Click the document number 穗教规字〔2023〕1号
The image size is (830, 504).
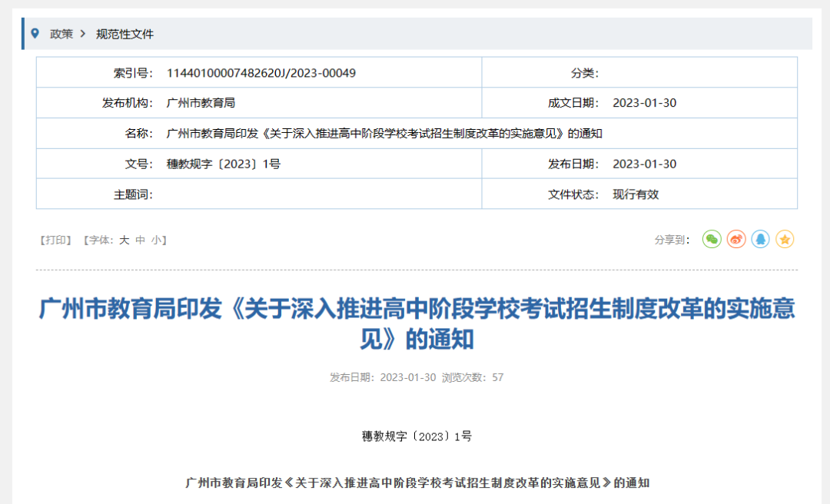pyautogui.click(x=226, y=164)
